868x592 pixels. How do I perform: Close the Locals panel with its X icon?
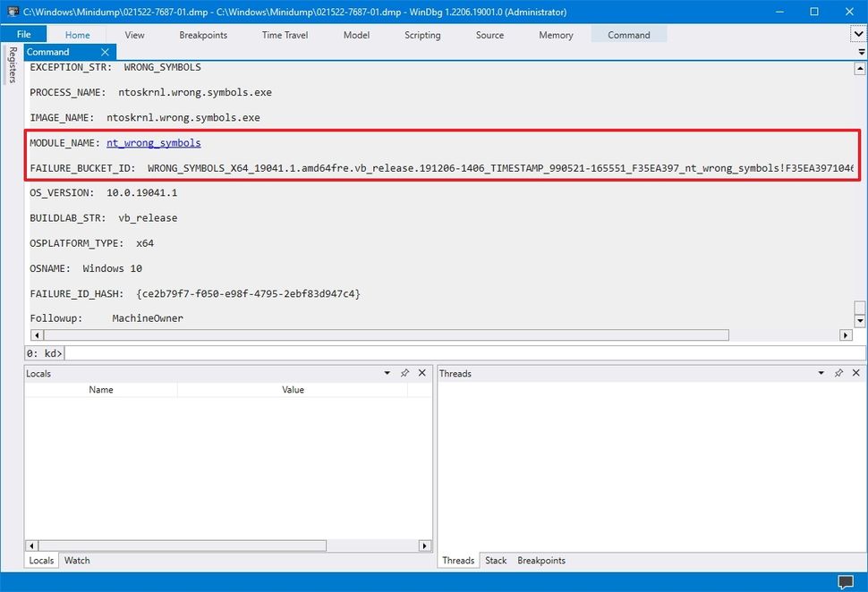click(421, 373)
